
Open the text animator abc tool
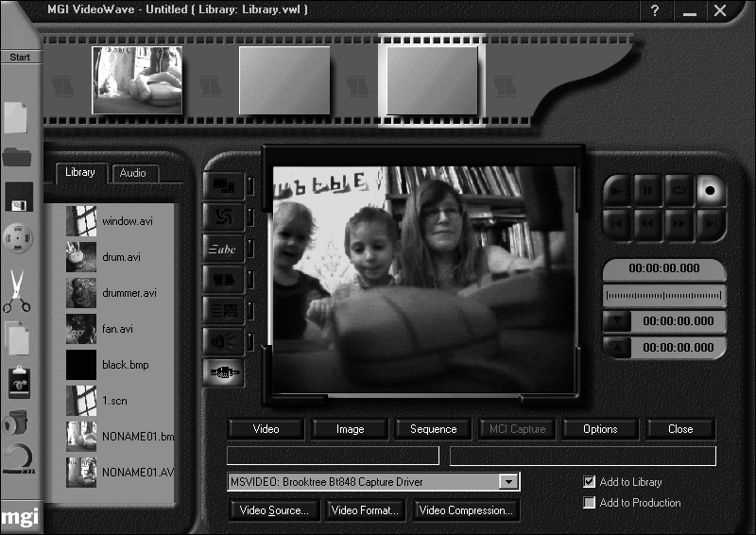223,249
